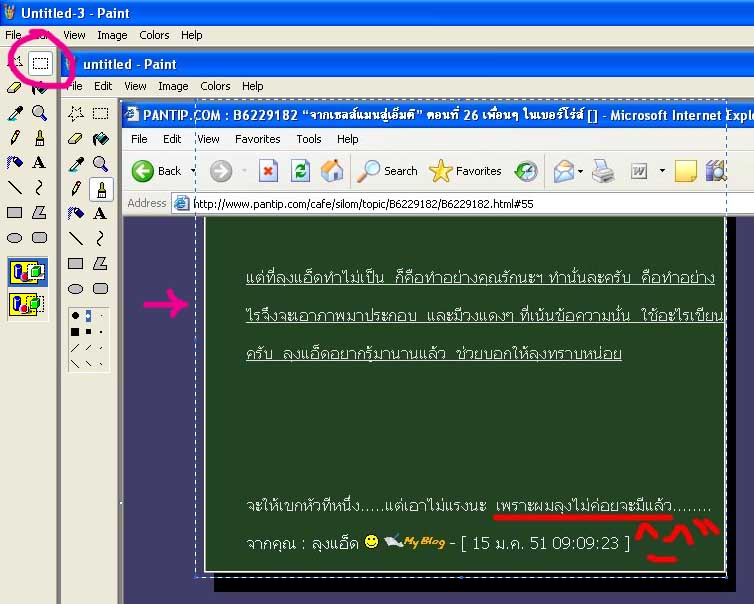Open the Edit menu in inner untitled Paint
Screen dimensions: 754x604
coord(103,86)
